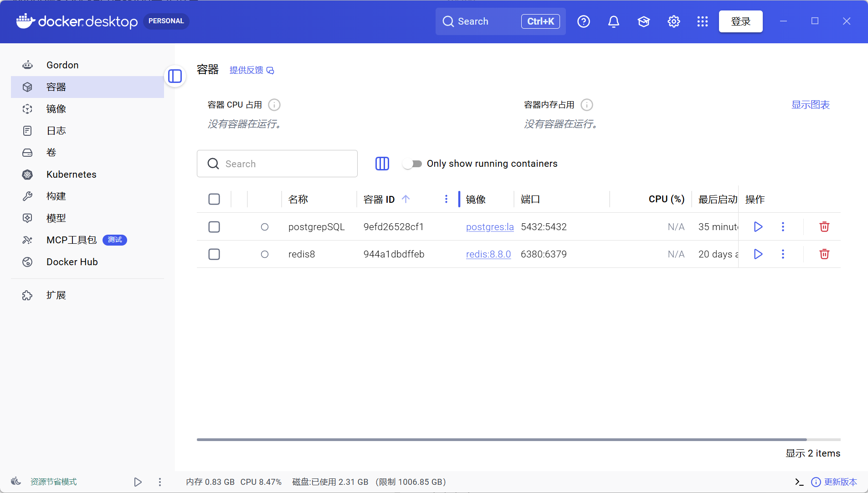This screenshot has width=868, height=493.
Task: Click port 6380:6379
Action: click(x=544, y=254)
